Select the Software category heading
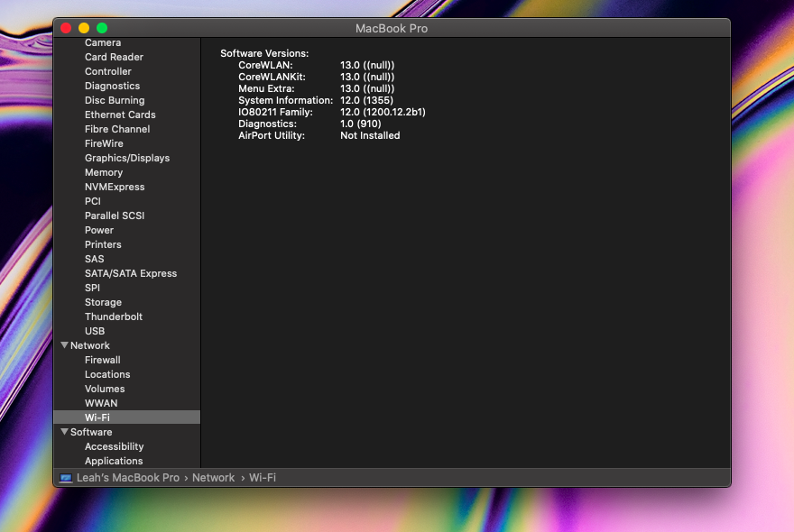 91,432
